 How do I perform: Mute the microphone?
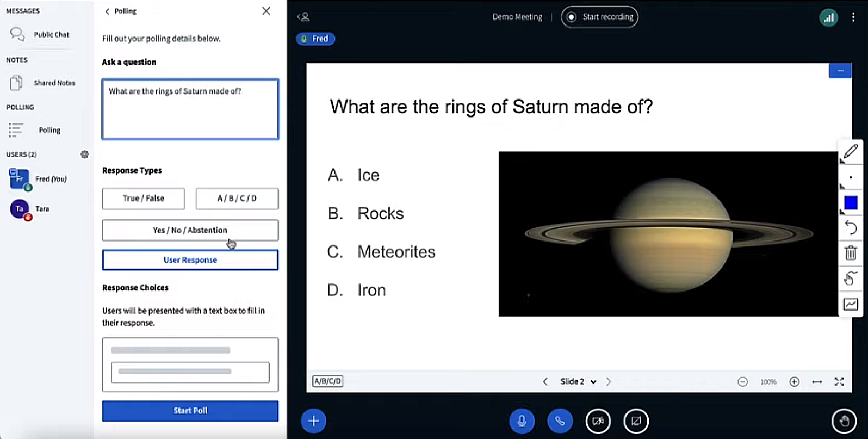pos(522,421)
